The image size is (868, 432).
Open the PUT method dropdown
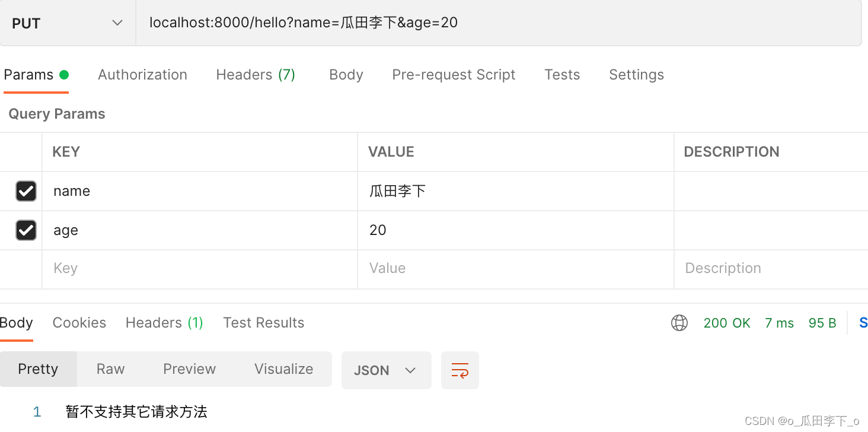pyautogui.click(x=67, y=23)
